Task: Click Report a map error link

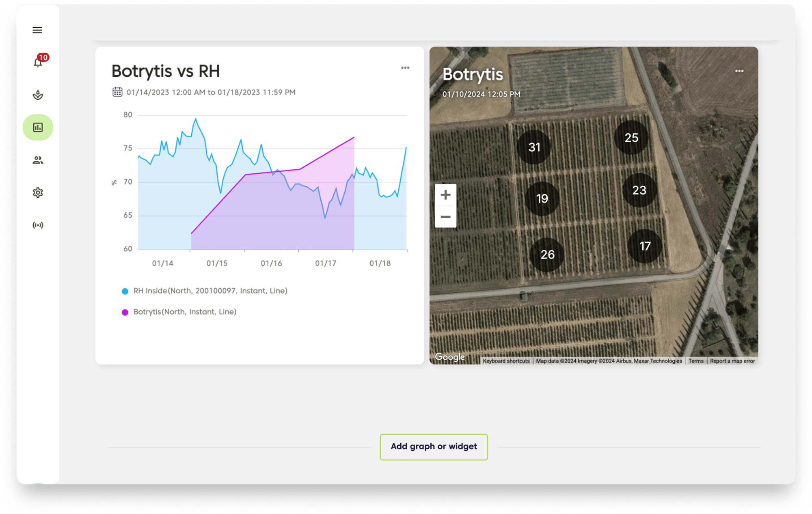Action: point(732,361)
